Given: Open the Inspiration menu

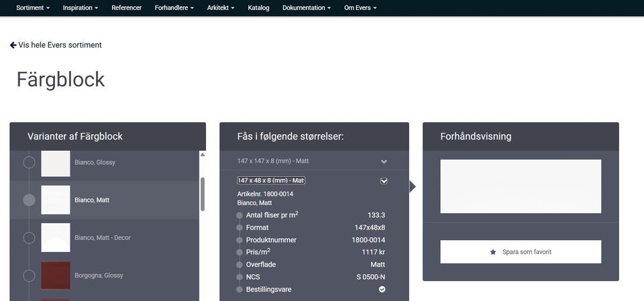Looking at the screenshot, I should pos(80,8).
